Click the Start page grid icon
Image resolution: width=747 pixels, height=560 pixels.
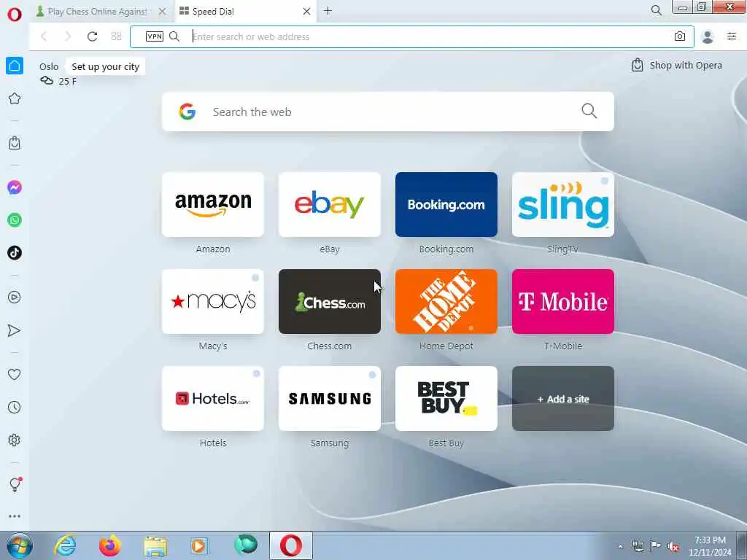coord(116,36)
